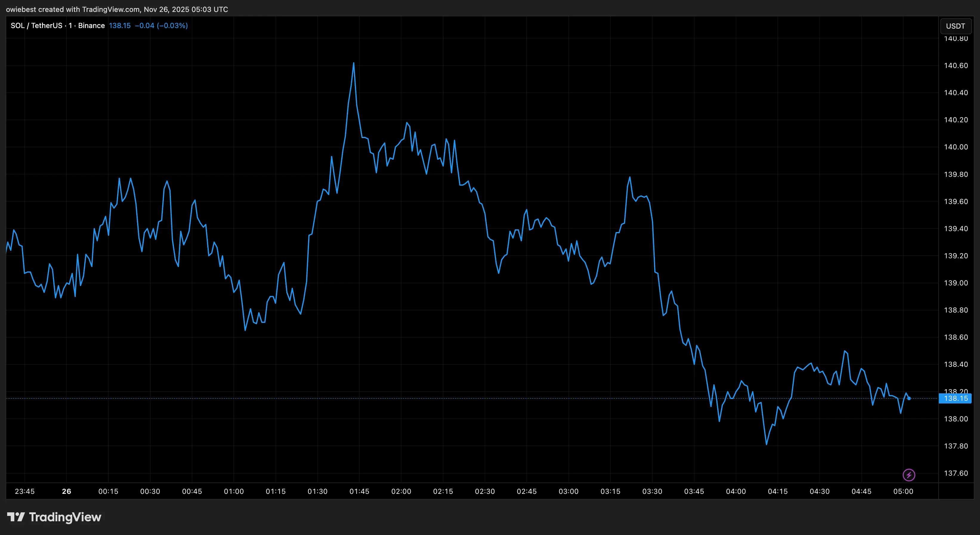Click the owiebest attribution text

21,10
